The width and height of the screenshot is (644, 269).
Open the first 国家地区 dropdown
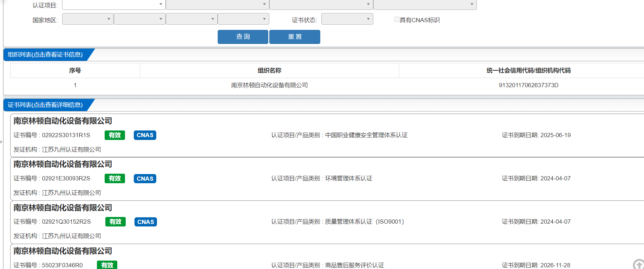point(88,19)
